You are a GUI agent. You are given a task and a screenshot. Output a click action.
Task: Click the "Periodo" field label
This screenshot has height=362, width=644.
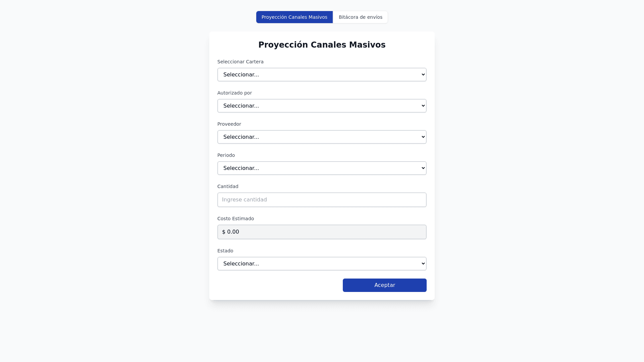[x=226, y=155]
